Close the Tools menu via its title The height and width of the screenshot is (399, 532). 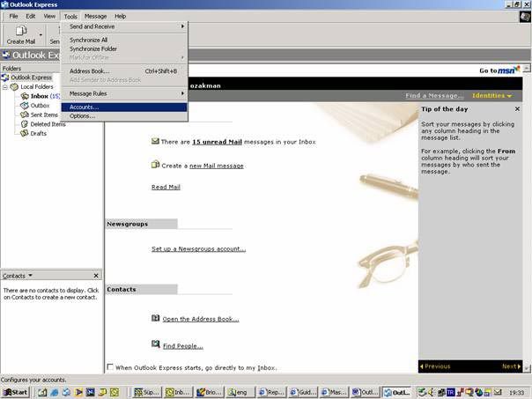70,16
